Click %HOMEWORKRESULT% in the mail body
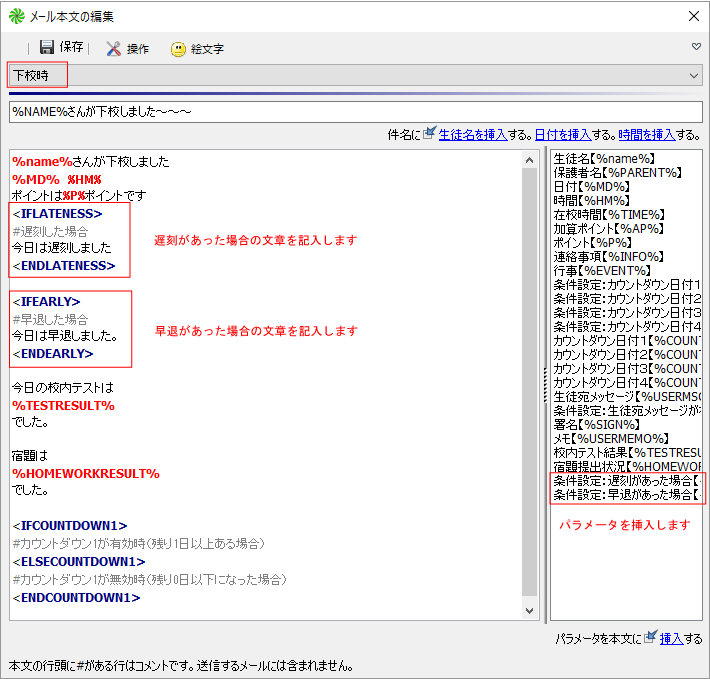This screenshot has width=710, height=679. 86,473
